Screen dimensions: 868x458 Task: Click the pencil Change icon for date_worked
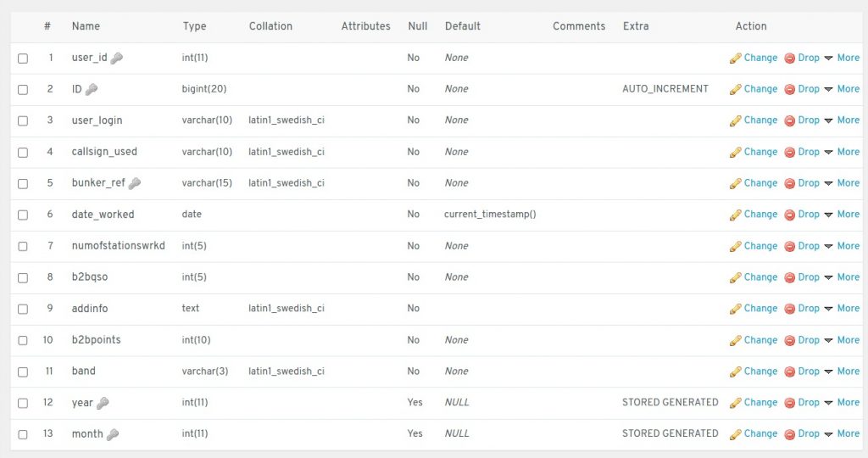coord(735,215)
